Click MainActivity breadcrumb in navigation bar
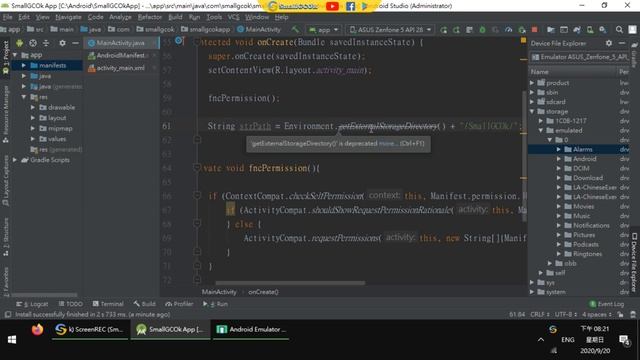Screen dimensions: 640x360 pos(259,29)
